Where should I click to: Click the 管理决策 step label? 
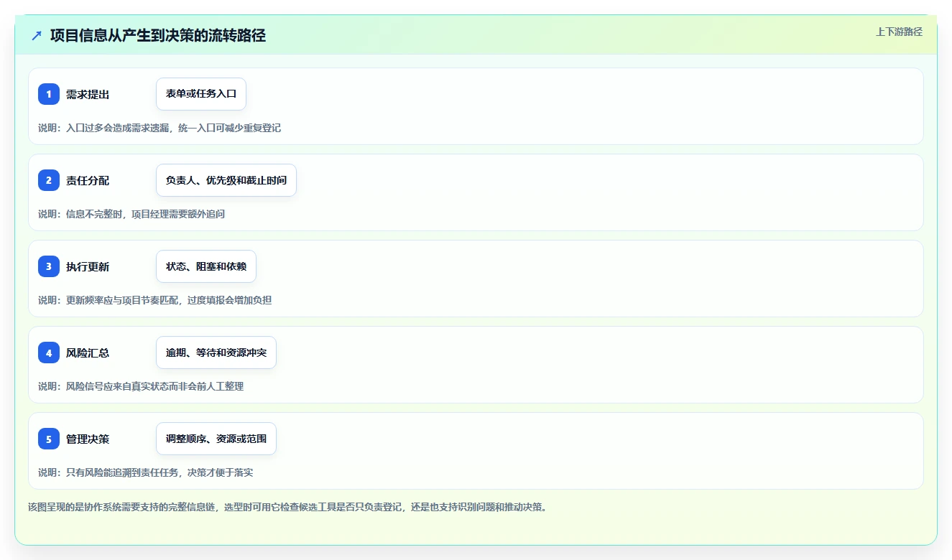point(88,439)
